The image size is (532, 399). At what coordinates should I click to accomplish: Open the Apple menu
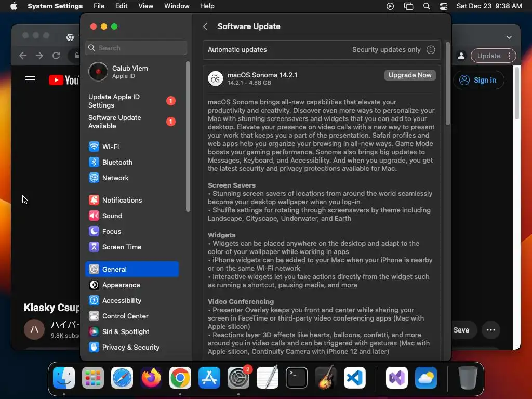tap(14, 6)
